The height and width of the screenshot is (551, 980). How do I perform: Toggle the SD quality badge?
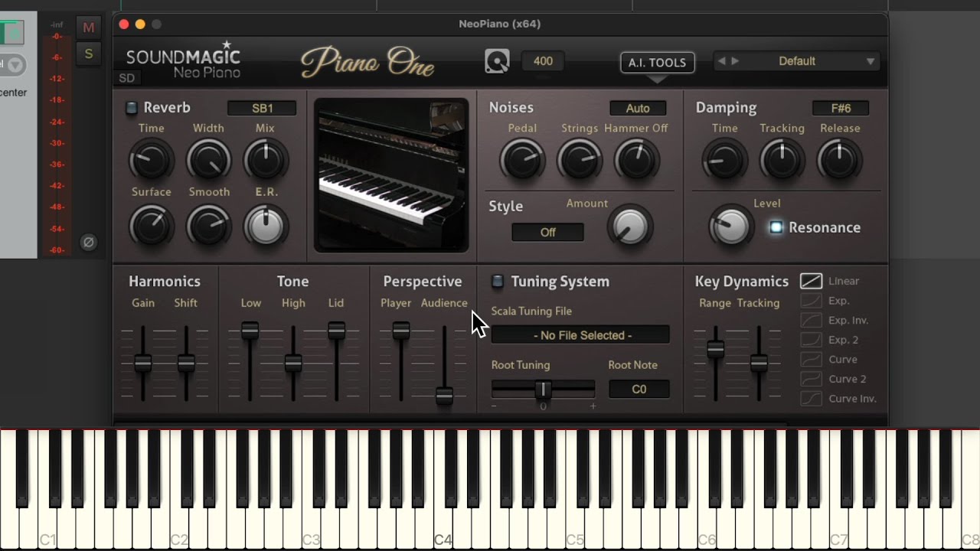(127, 78)
